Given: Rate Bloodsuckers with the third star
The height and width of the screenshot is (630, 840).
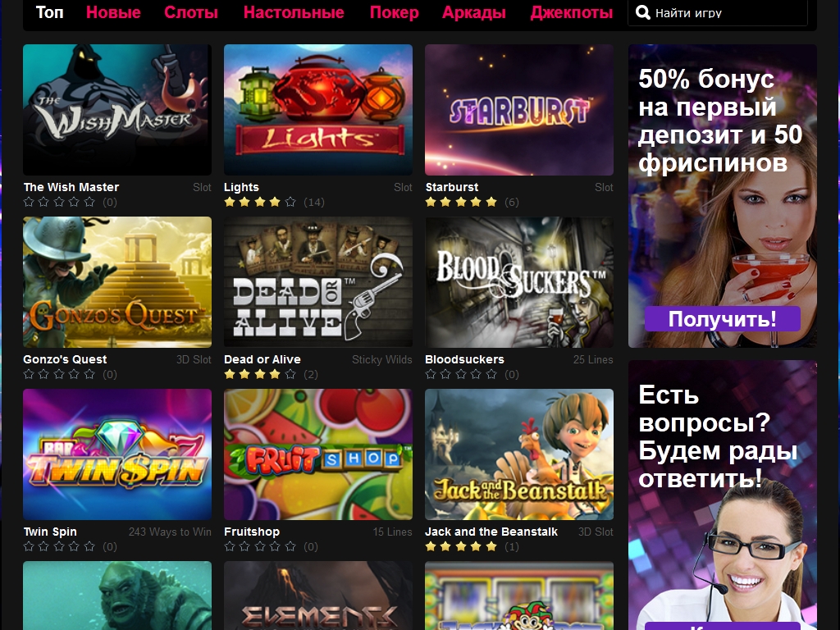Looking at the screenshot, I should [461, 374].
